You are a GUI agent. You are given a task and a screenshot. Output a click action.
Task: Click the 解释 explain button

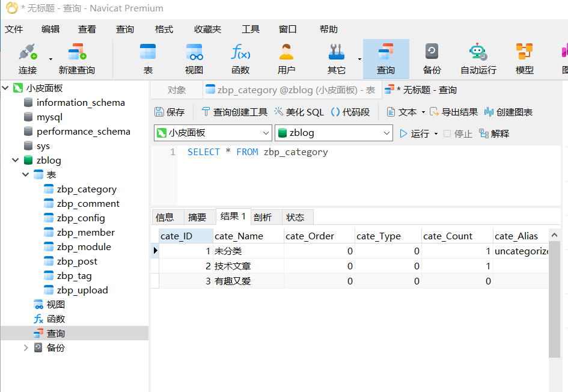click(494, 133)
